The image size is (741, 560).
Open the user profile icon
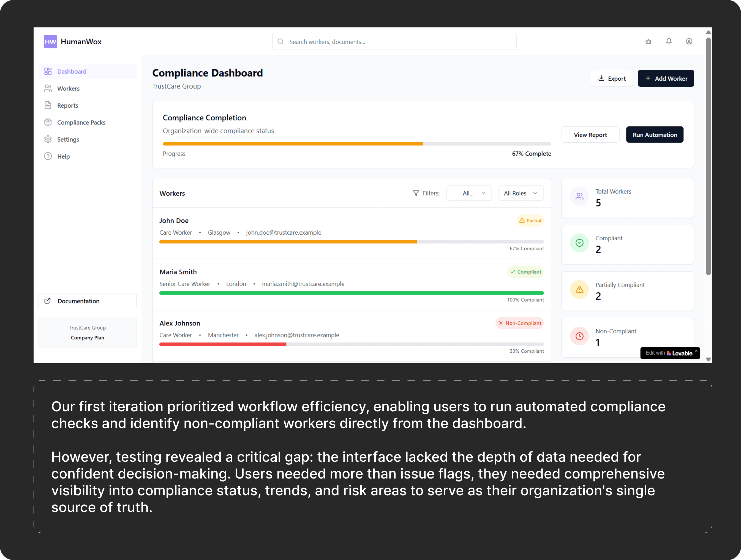tap(689, 42)
